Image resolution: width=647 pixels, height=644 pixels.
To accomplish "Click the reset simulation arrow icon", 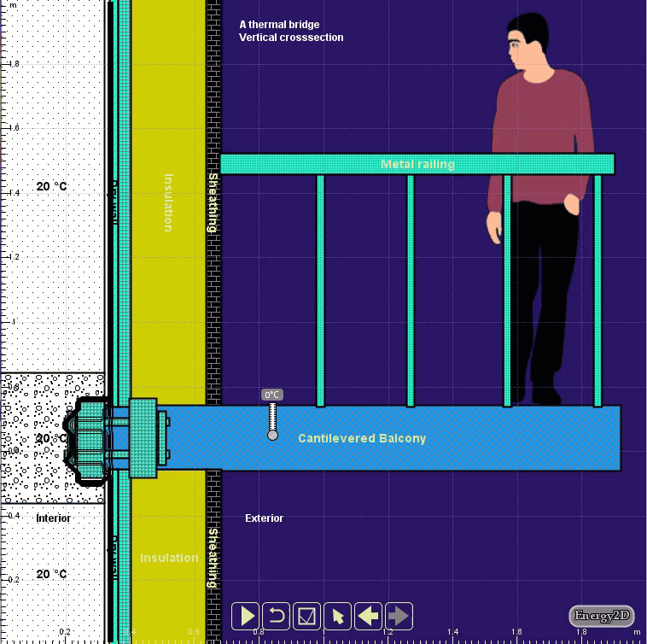I will pos(276,616).
